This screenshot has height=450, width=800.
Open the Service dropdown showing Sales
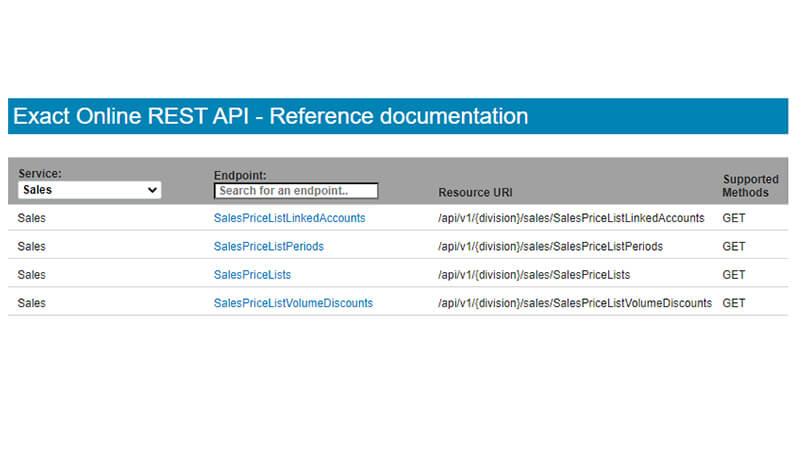point(89,190)
